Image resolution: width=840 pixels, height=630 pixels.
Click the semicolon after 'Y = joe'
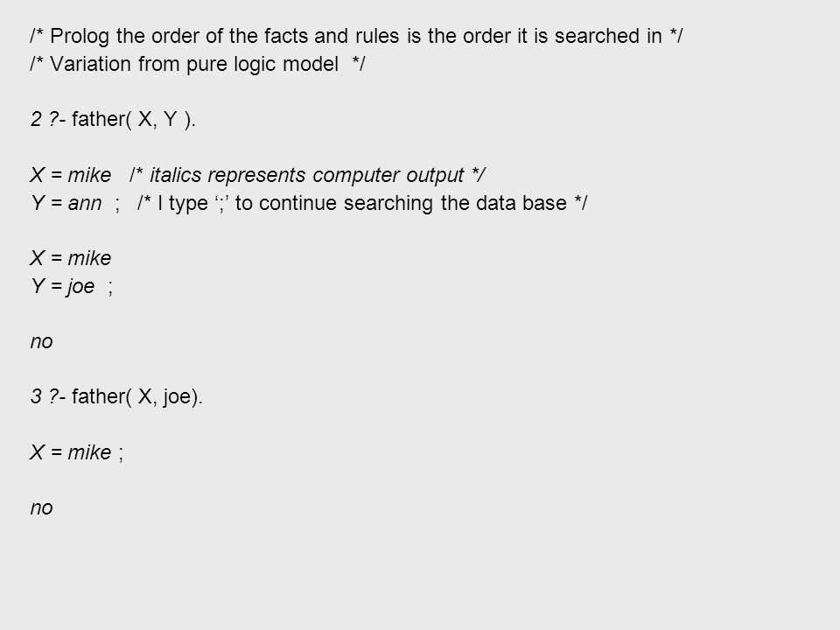point(110,288)
